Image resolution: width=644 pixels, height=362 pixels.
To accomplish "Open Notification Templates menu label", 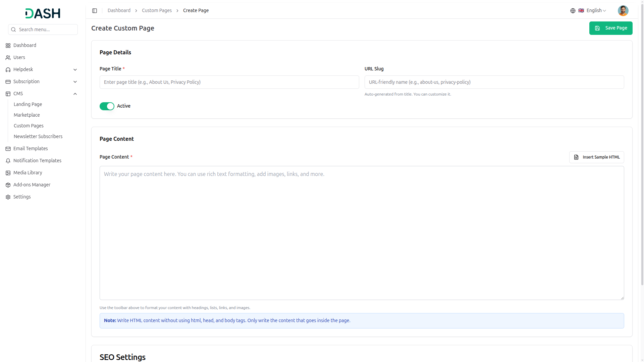I will [x=37, y=161].
